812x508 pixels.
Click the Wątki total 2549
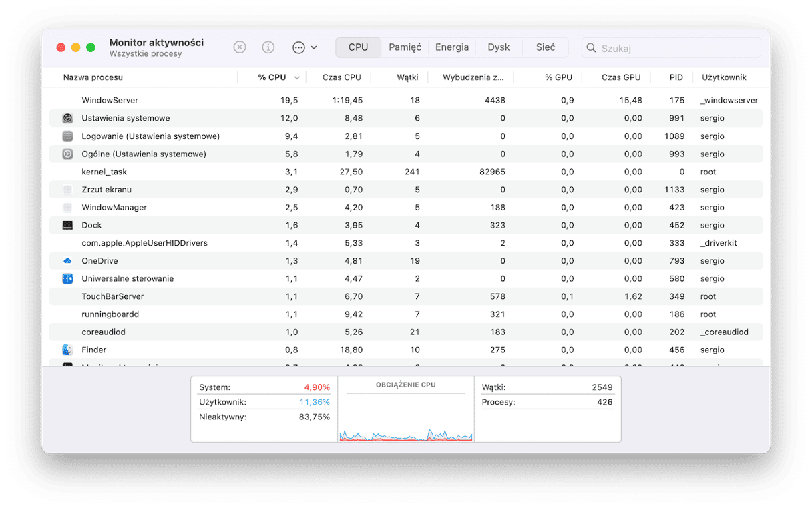(x=602, y=387)
